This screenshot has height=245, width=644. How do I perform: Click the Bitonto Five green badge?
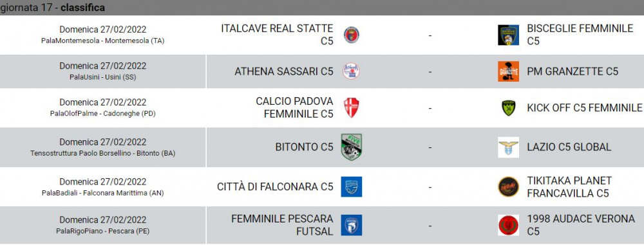351,147
